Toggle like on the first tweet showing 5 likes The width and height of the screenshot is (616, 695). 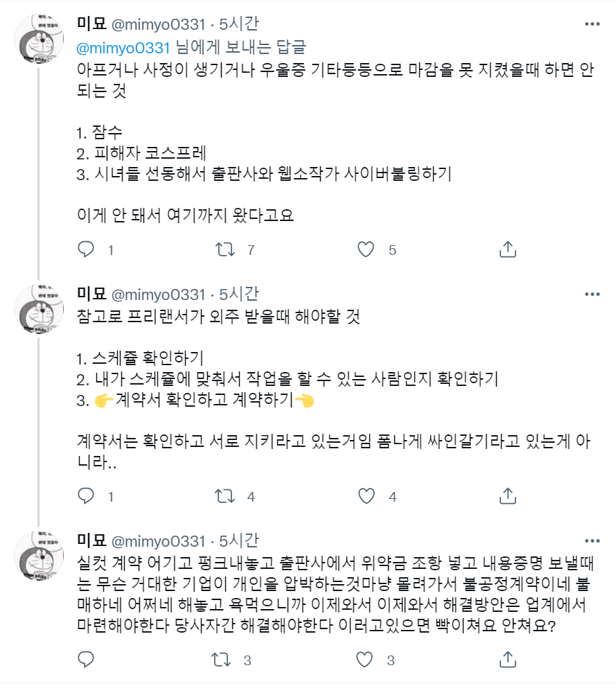click(x=365, y=249)
